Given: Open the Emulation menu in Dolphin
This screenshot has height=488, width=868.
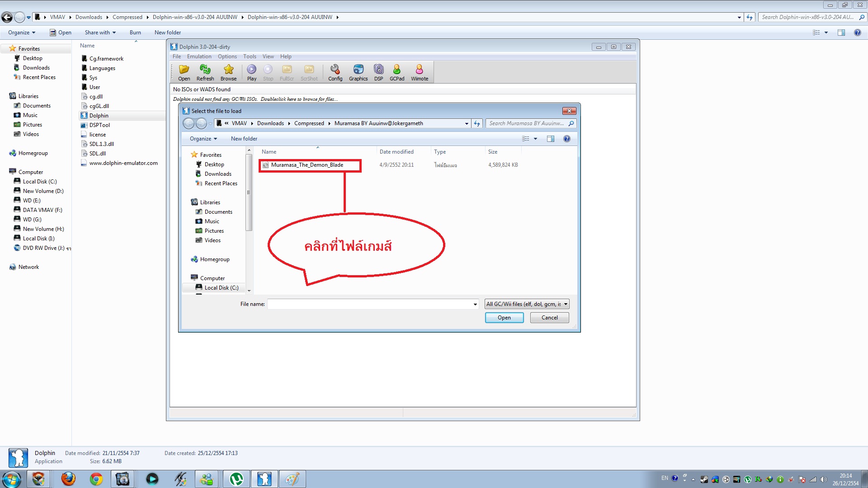Looking at the screenshot, I should [199, 56].
